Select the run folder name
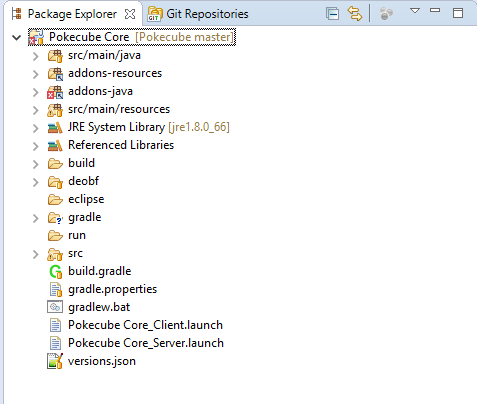The image size is (477, 404). point(77,235)
